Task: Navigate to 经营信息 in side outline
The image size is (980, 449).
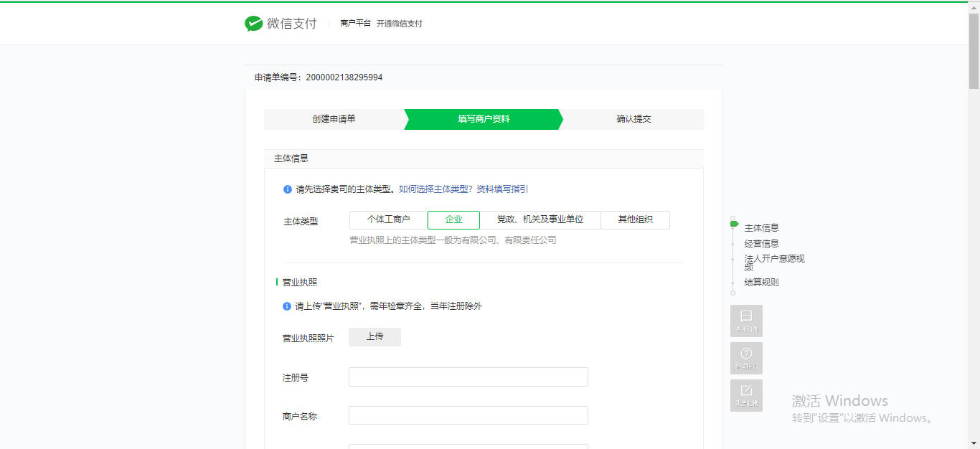Action: click(x=761, y=244)
